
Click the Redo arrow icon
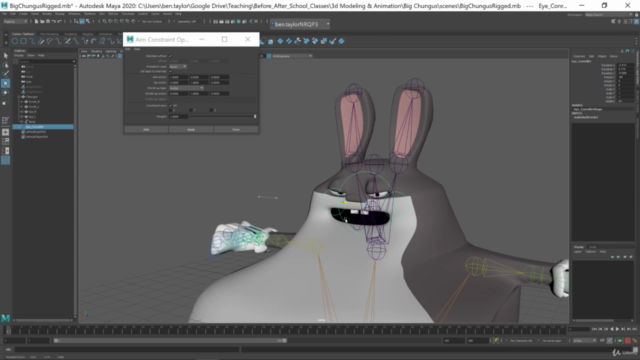(59, 21)
